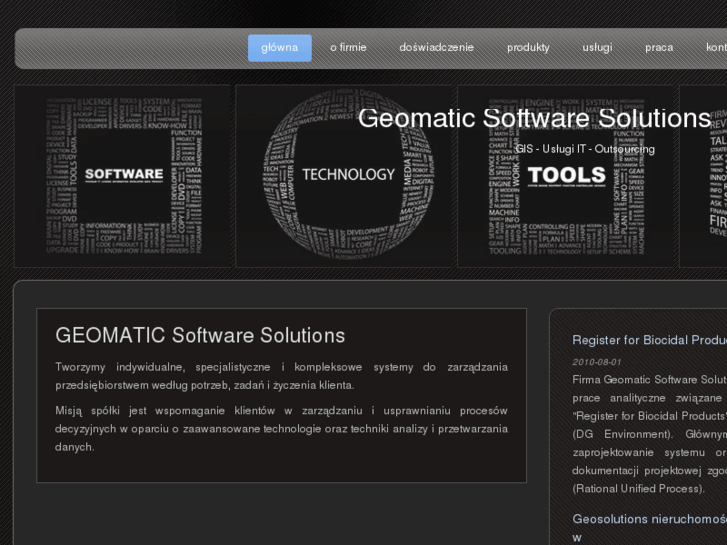
Task: Click the Rational Unified Process text
Action: click(x=638, y=488)
